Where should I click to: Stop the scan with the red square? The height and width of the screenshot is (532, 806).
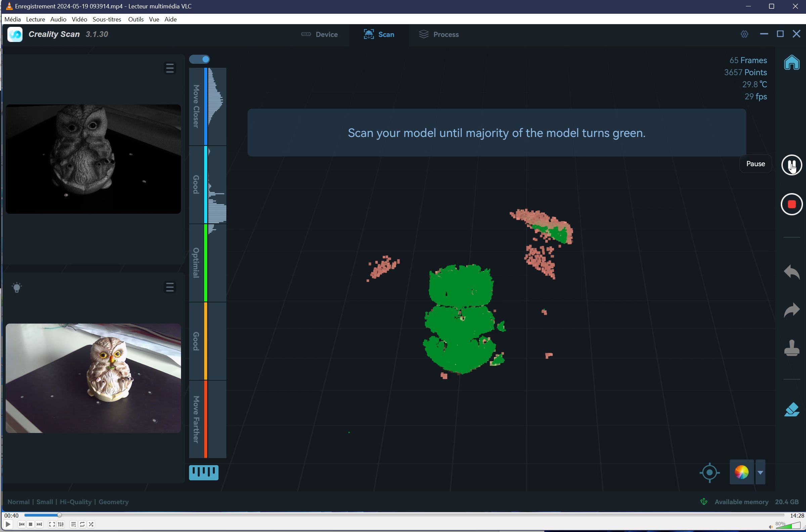tap(792, 204)
